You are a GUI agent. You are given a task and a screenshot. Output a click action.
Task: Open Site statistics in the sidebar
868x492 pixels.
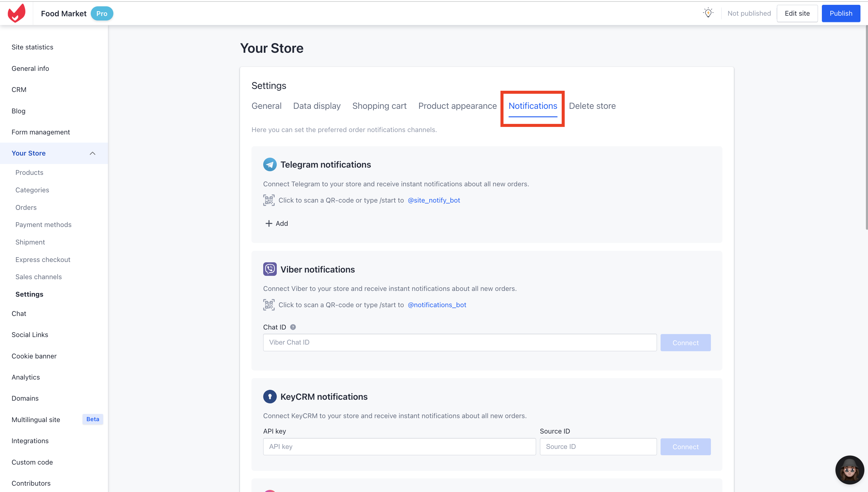coord(32,47)
